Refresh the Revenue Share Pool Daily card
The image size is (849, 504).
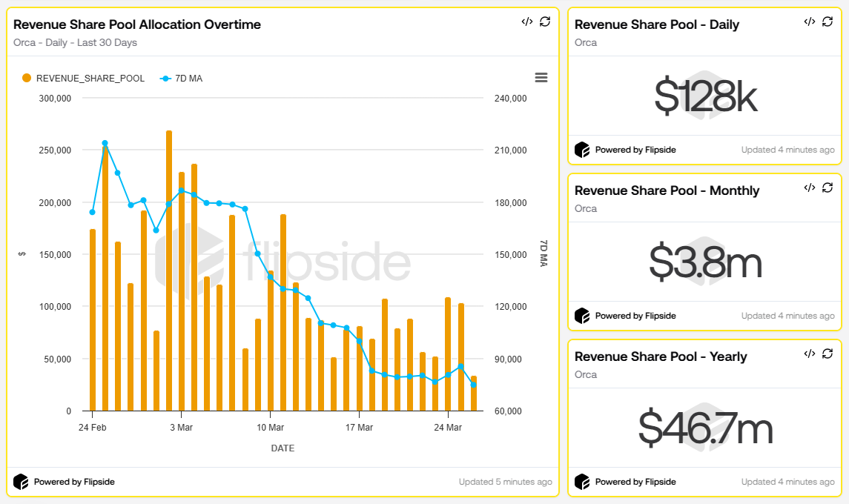pos(827,22)
